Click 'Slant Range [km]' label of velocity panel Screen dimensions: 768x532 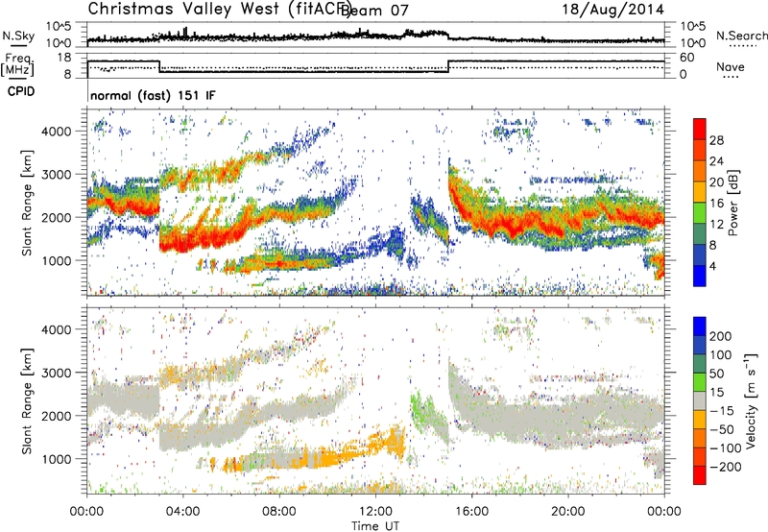coord(27,401)
